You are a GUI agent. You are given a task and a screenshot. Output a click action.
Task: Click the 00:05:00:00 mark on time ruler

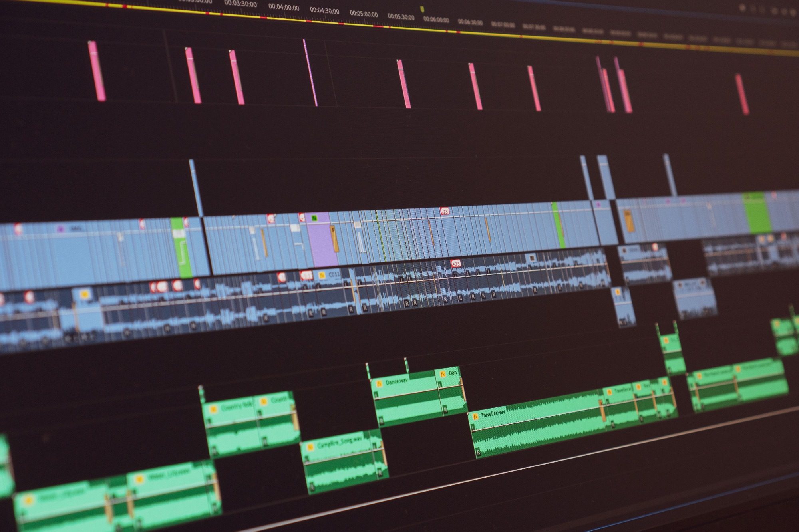[364, 14]
